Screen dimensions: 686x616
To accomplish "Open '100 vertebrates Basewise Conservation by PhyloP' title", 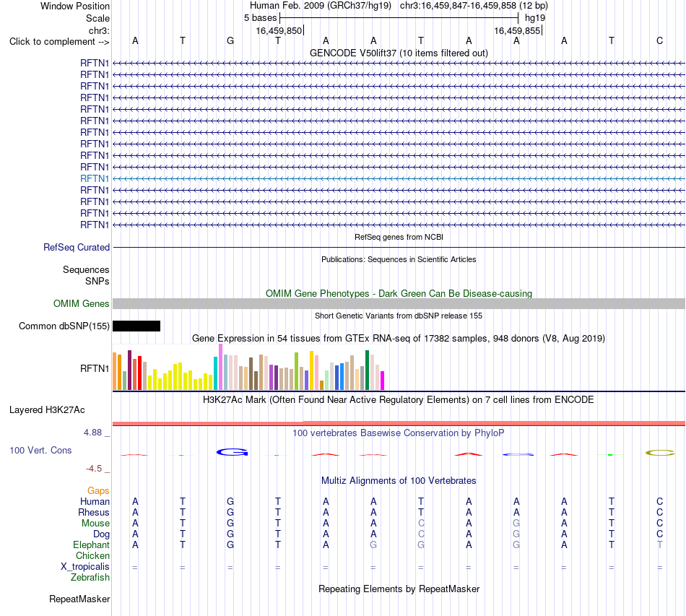I will pyautogui.click(x=399, y=433).
